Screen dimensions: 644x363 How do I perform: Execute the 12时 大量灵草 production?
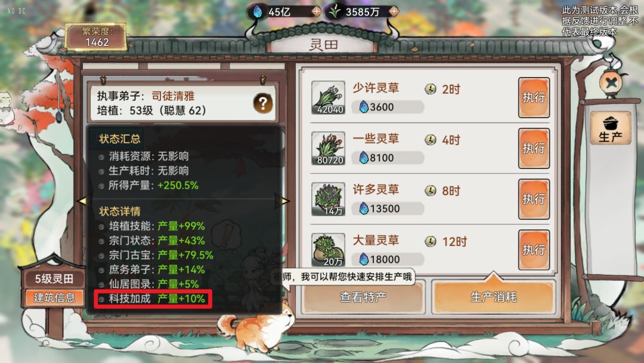point(534,250)
